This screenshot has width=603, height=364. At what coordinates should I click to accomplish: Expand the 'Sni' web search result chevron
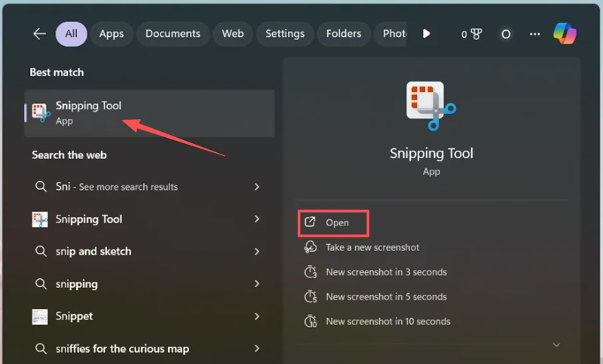pyautogui.click(x=257, y=187)
